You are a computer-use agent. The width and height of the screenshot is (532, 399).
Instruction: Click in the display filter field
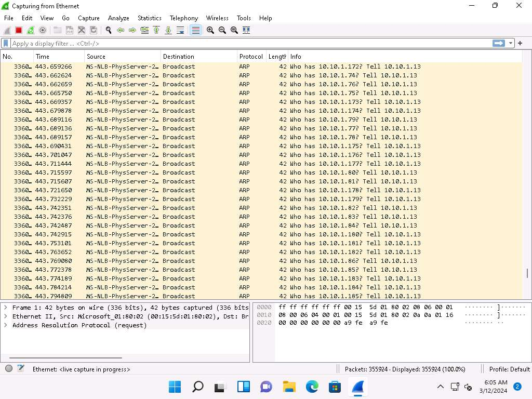click(x=249, y=44)
